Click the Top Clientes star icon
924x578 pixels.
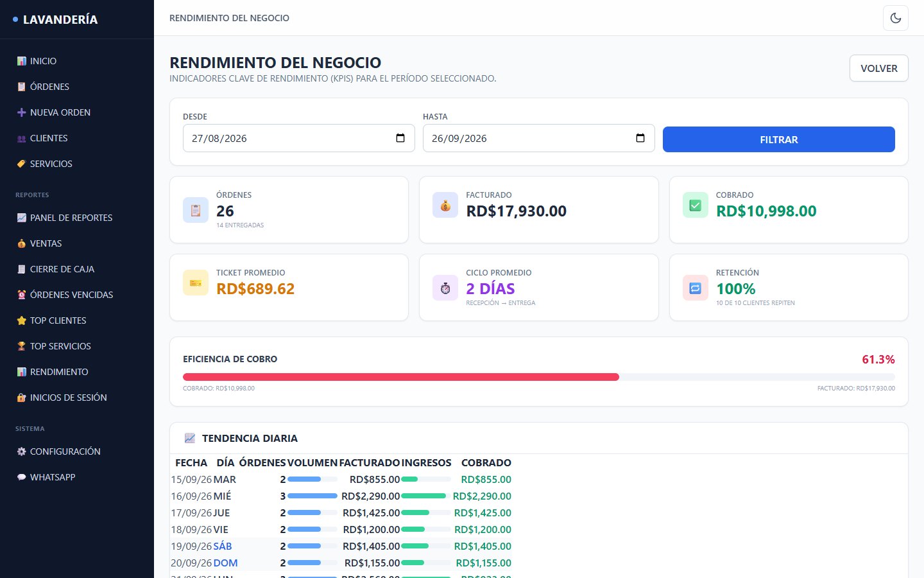22,320
